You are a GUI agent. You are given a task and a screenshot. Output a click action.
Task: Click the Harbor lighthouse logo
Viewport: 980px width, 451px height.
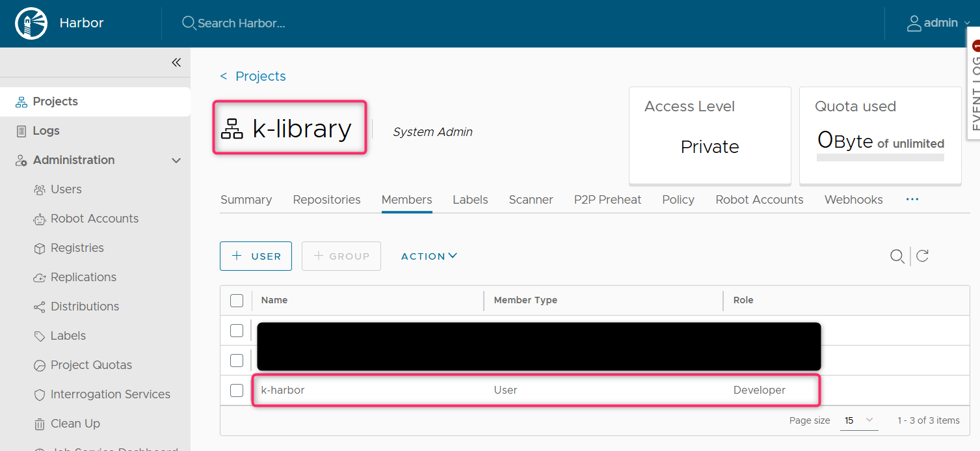(x=31, y=23)
